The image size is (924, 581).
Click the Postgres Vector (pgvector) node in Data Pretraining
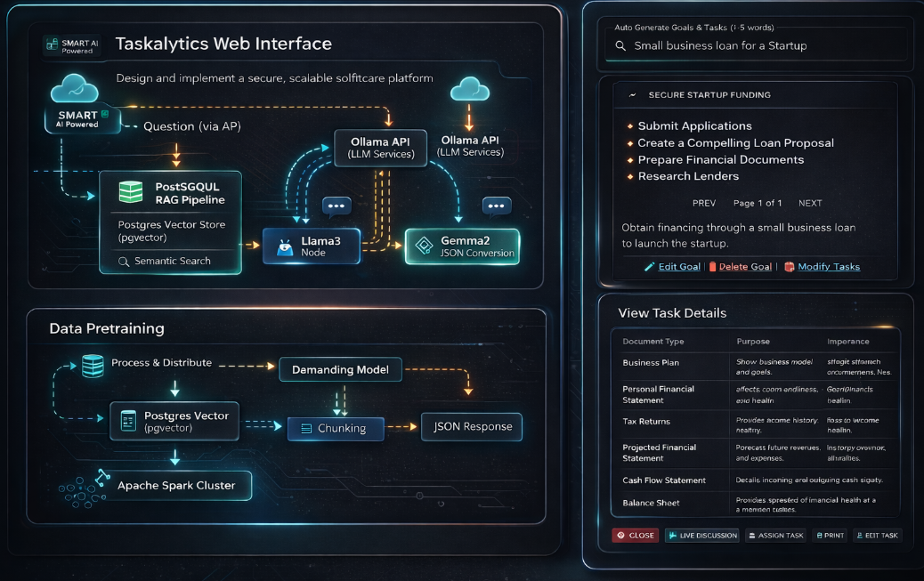click(174, 422)
